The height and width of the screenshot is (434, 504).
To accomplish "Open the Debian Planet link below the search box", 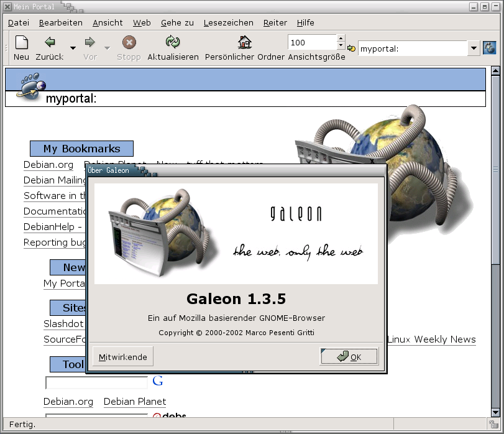I will [135, 402].
